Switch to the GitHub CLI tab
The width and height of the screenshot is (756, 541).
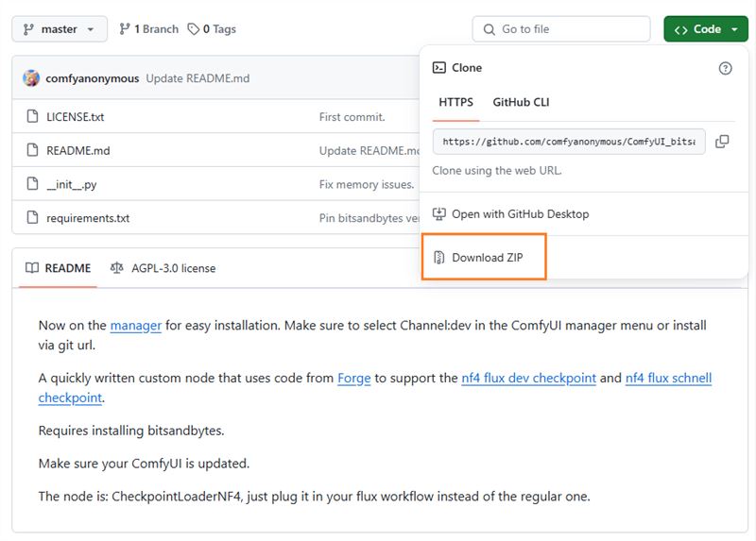tap(521, 102)
